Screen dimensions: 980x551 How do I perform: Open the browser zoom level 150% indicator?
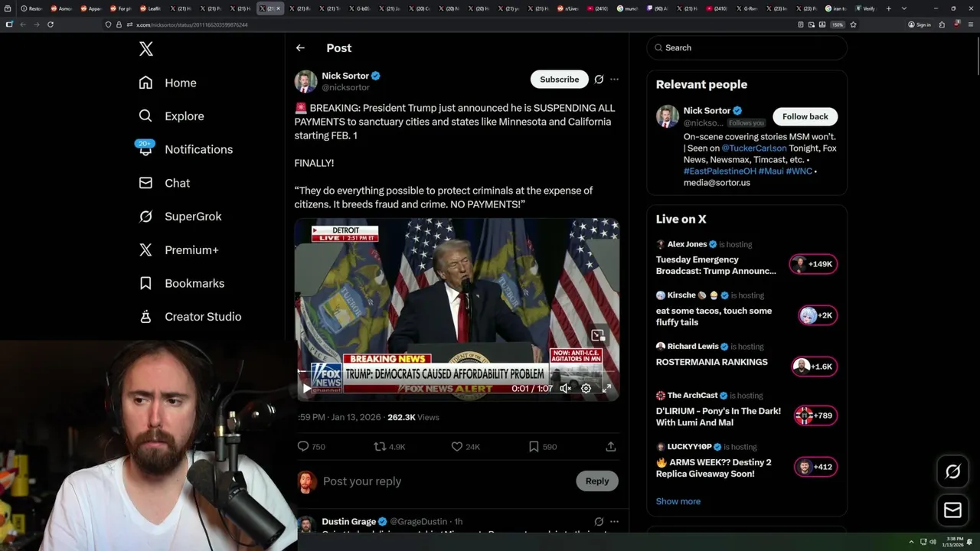pos(838,24)
